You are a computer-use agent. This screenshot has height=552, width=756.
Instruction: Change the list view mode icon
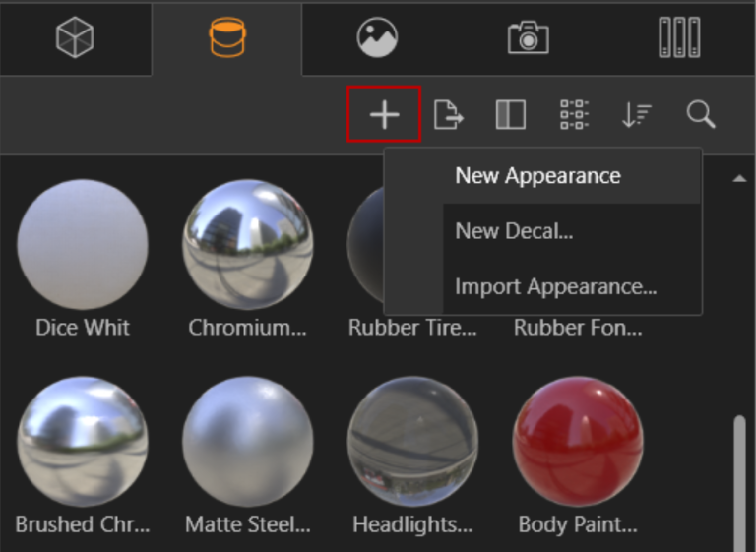pyautogui.click(x=574, y=115)
